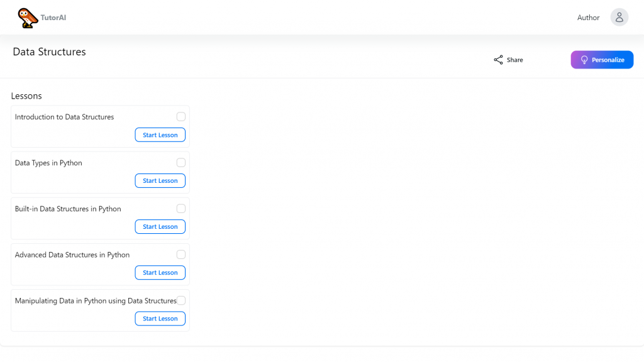The width and height of the screenshot is (644, 362).
Task: Tick the Manipulating Data in Python checkbox
Action: [180, 300]
